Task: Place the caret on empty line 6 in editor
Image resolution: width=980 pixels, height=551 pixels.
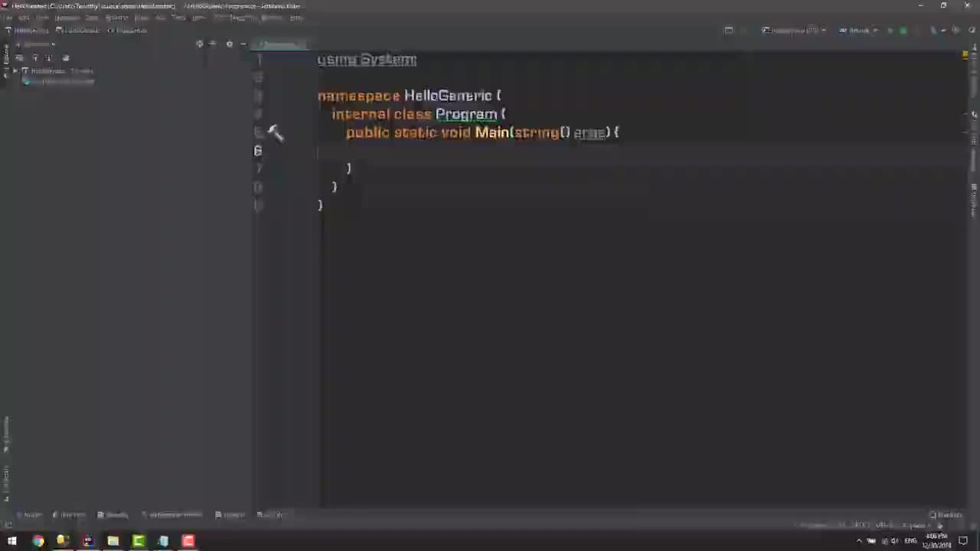Action: tap(639, 151)
